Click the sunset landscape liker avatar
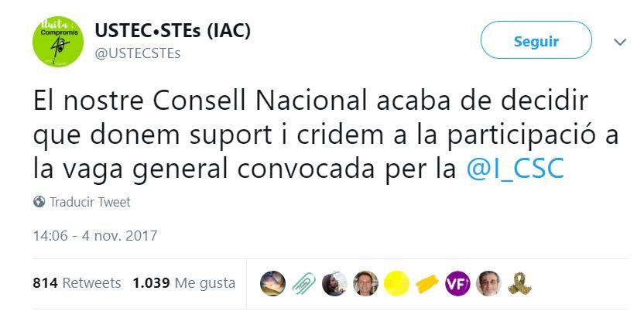The image size is (644, 311). 272,284
